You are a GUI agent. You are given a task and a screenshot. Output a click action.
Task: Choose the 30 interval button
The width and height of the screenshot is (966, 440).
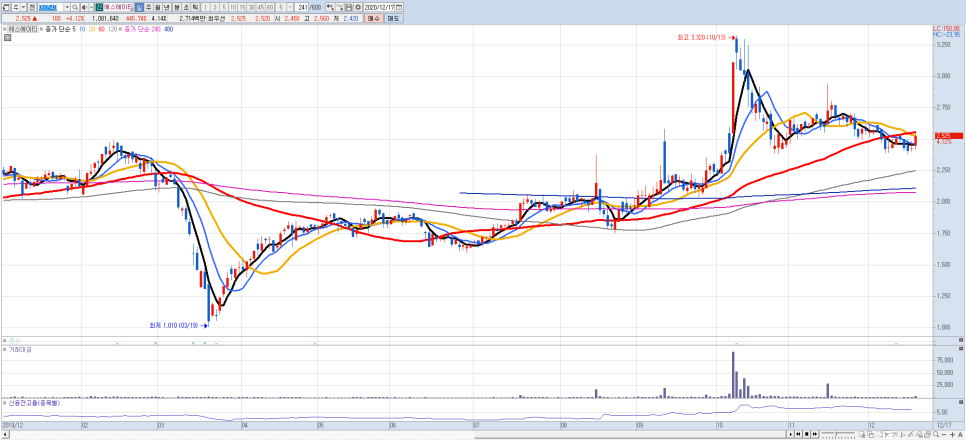click(x=251, y=7)
